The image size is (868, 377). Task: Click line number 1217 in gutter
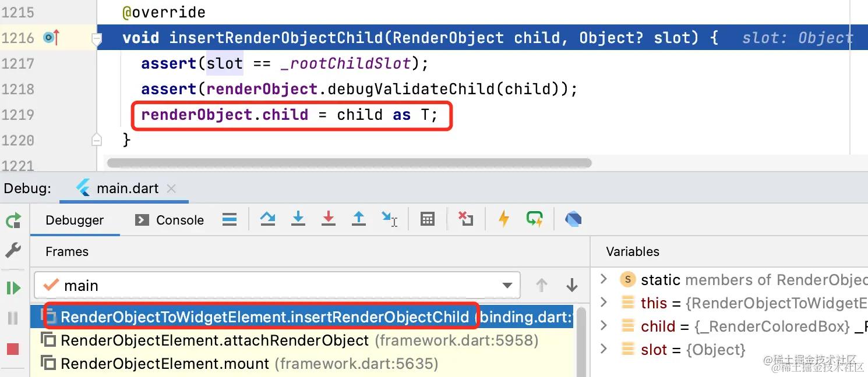[x=18, y=63]
